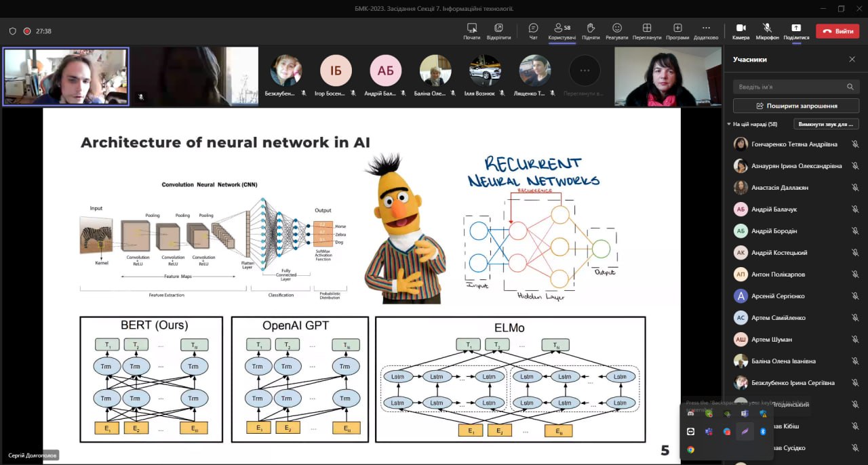Click the woman in red video tile

pos(668,77)
